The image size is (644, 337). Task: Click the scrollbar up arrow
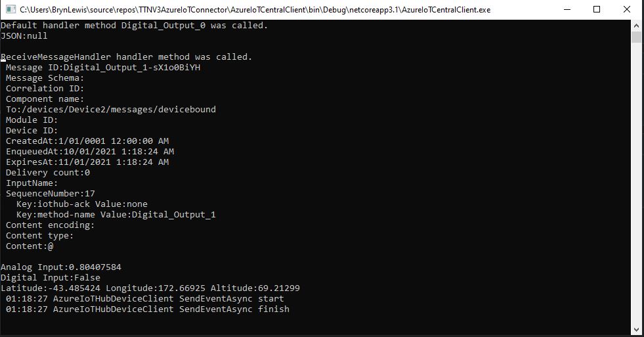point(636,25)
